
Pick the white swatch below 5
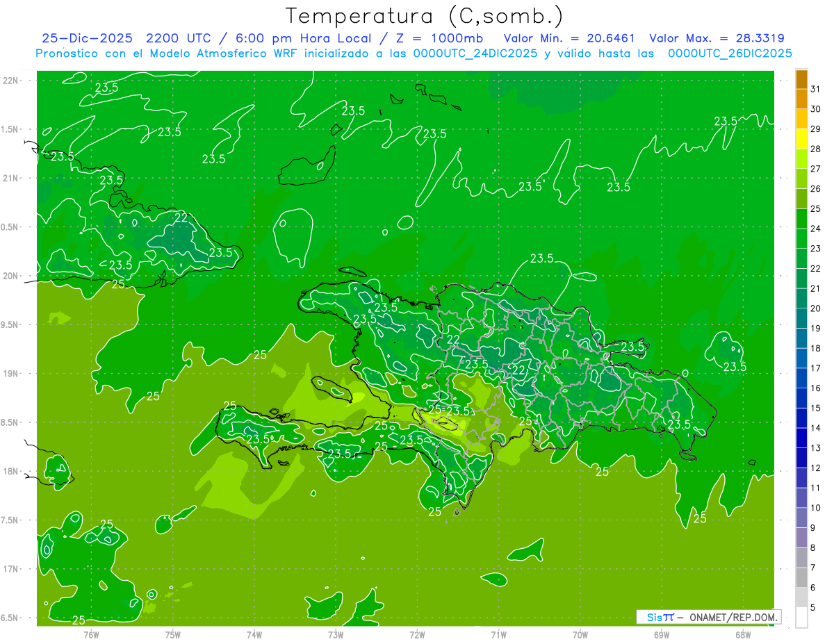tap(802, 618)
